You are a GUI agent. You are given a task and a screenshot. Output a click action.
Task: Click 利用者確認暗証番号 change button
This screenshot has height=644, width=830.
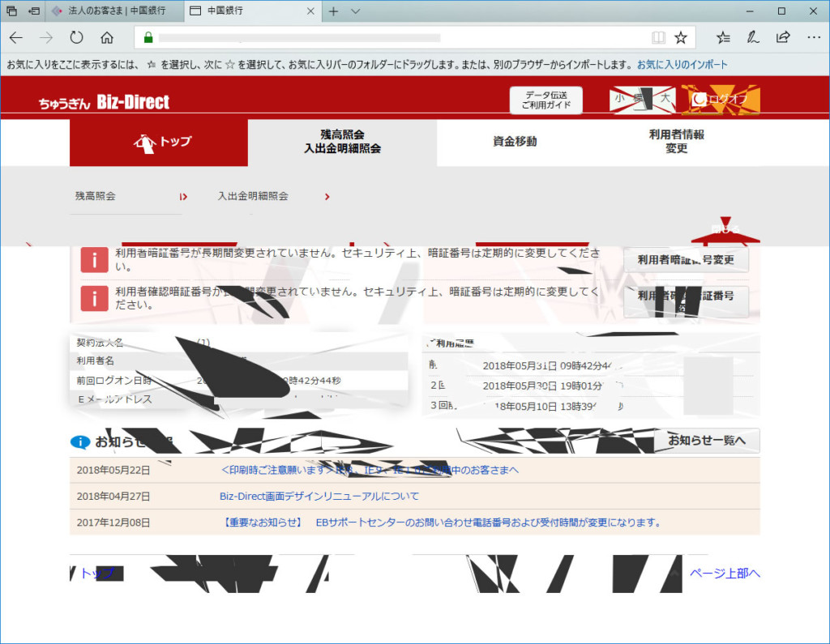tap(686, 301)
